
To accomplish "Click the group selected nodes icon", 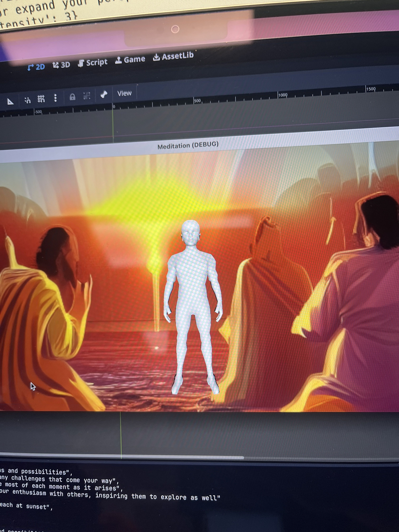I will [87, 96].
